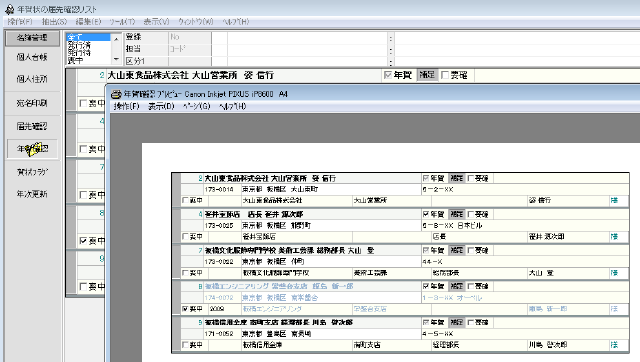Viewport: 640px width, 362px height.
Task: Uncheck the 喪中 checkbox for record 8 in the main list
Action: [x=83, y=241]
